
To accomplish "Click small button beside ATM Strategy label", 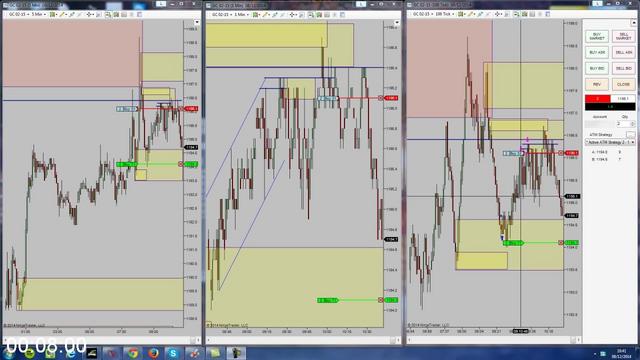I will pyautogui.click(x=631, y=134).
